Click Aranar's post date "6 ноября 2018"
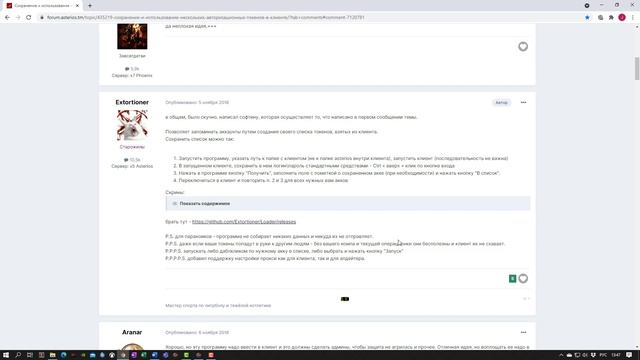This screenshot has height=360, width=640. click(x=213, y=332)
